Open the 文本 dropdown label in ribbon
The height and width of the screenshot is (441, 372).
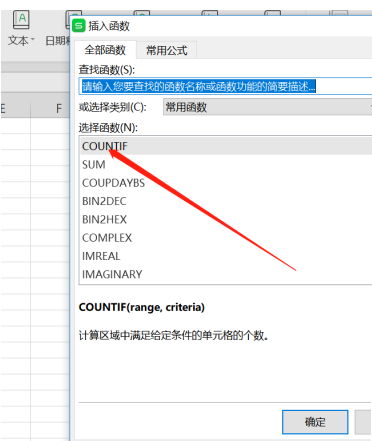tap(21, 41)
